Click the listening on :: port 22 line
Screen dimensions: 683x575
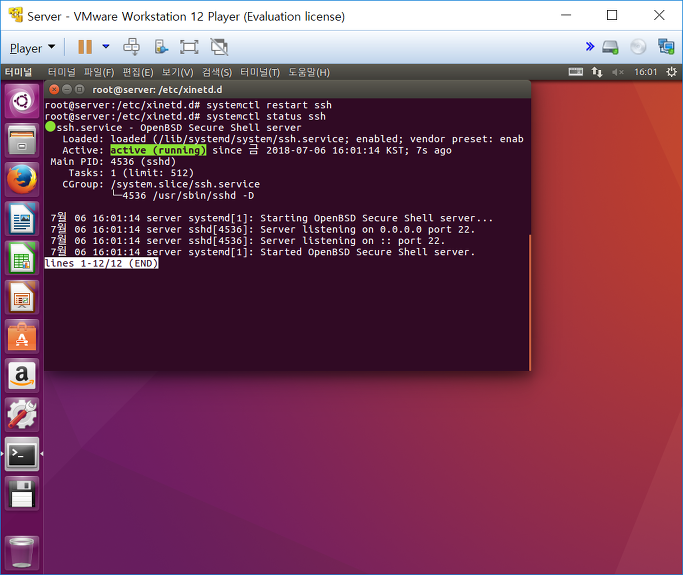248,240
